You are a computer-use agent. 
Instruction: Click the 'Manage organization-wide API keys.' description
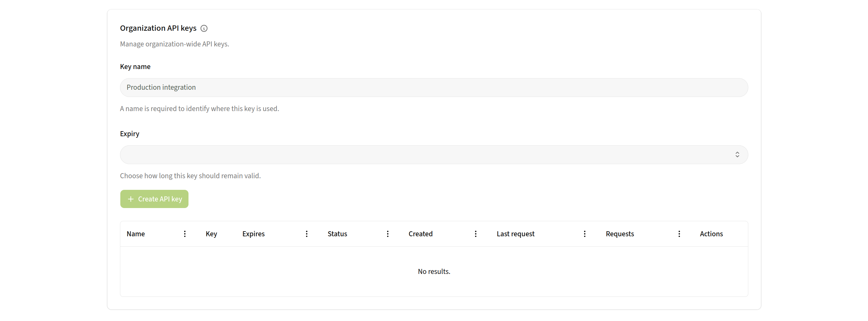pos(175,44)
